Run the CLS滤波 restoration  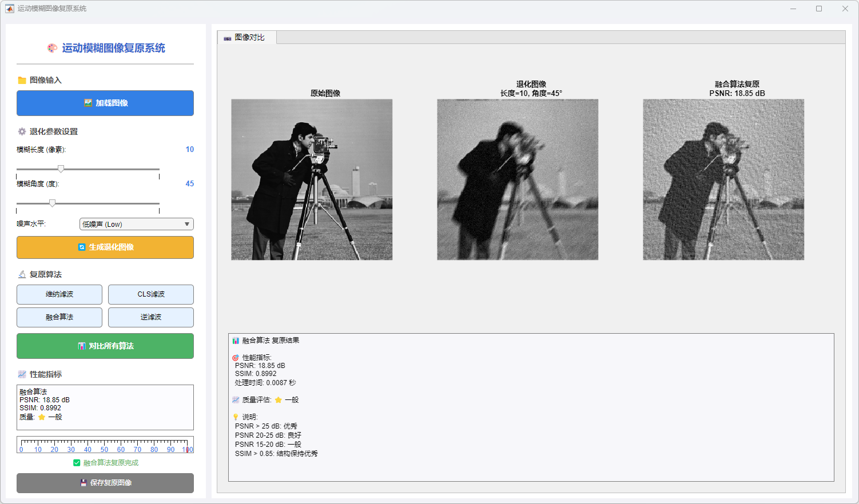click(151, 294)
